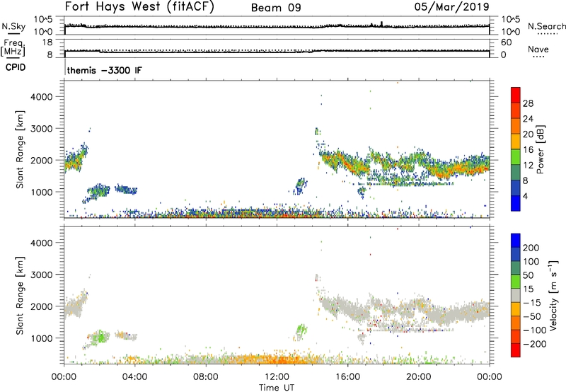The image size is (566, 392).
Task: Select the 'N.Sky' axis label
Action: click(13, 26)
